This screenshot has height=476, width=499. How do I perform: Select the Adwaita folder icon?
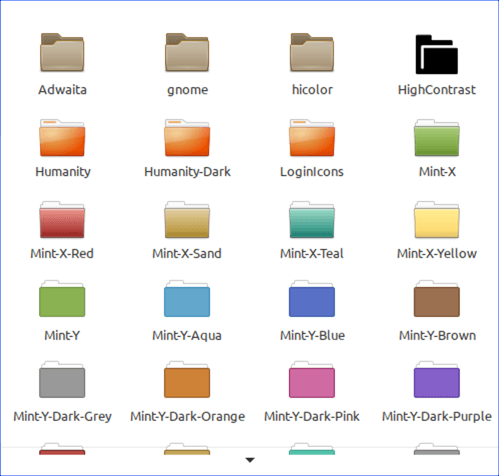62,52
